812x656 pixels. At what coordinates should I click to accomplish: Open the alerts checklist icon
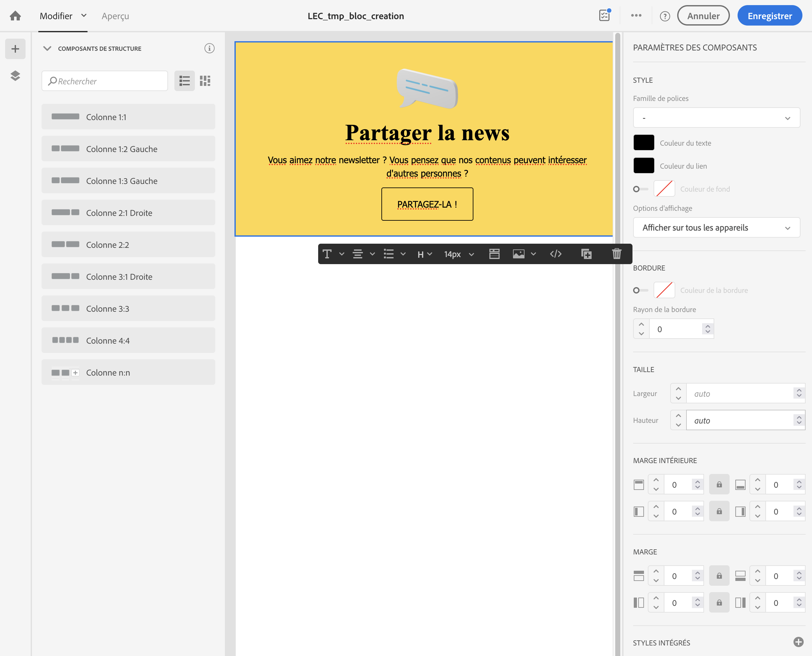click(x=605, y=16)
